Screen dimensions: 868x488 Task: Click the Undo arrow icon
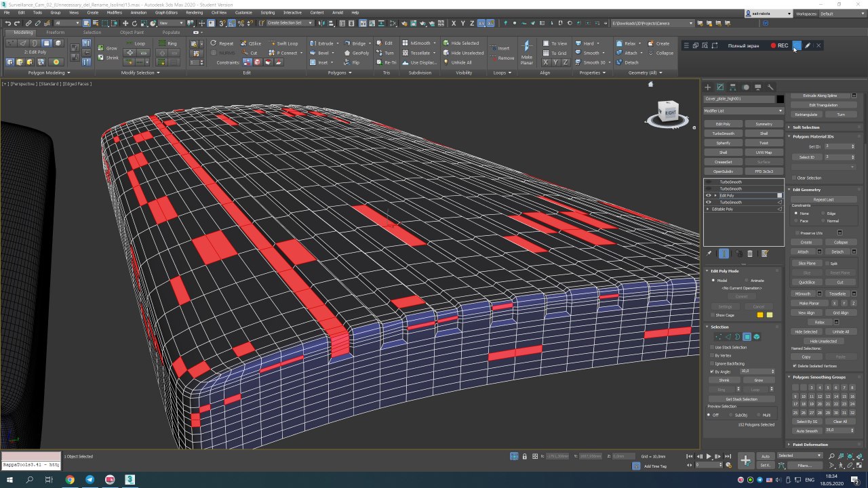pyautogui.click(x=7, y=23)
